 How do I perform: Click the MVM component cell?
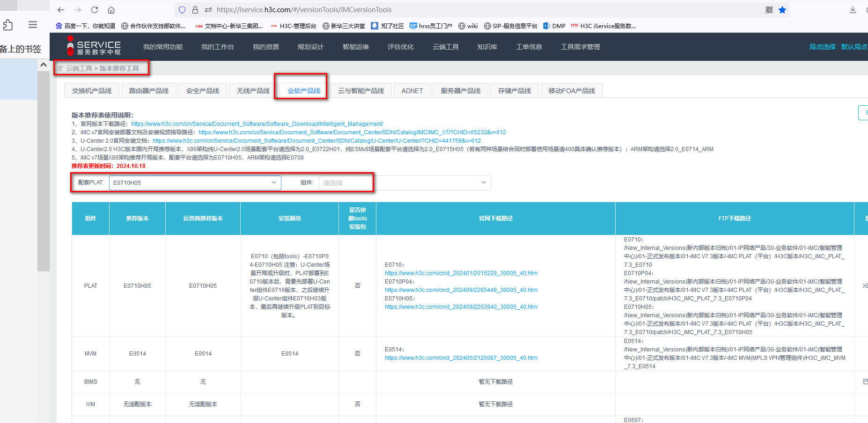[x=91, y=354]
